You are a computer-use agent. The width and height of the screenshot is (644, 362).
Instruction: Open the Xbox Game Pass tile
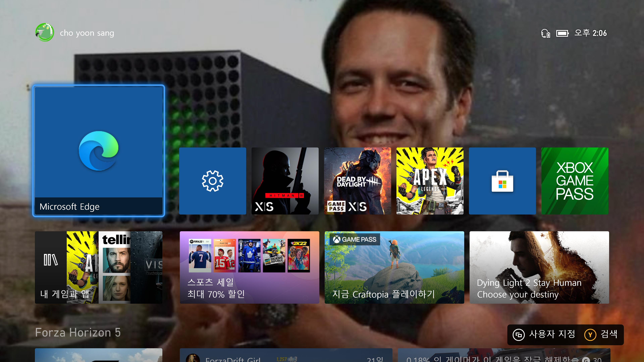coord(575,181)
